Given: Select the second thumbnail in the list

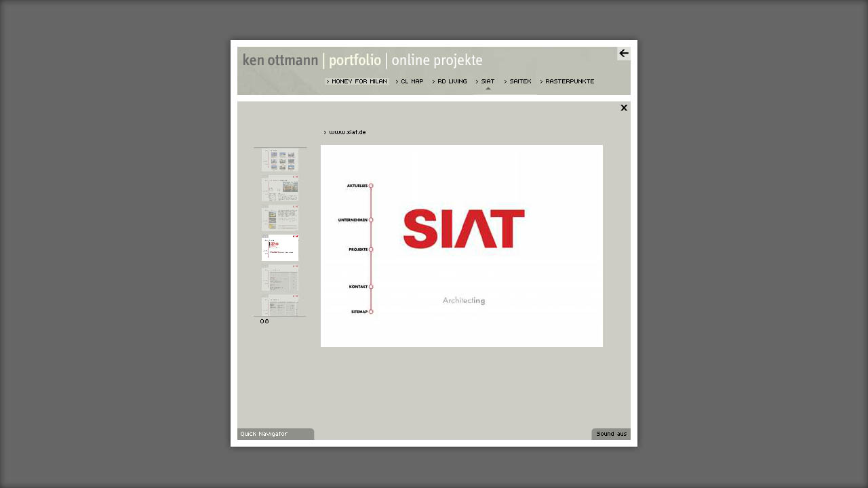Looking at the screenshot, I should tap(280, 188).
